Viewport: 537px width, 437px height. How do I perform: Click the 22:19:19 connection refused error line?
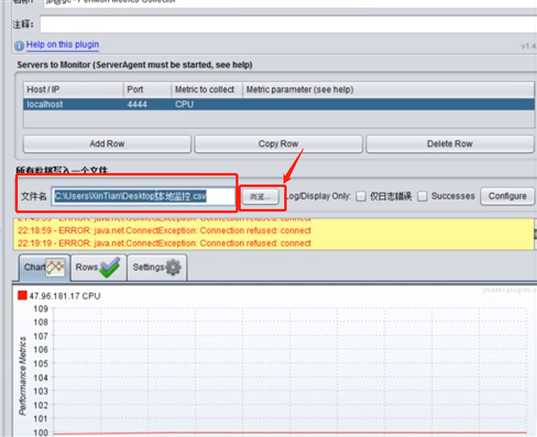164,243
